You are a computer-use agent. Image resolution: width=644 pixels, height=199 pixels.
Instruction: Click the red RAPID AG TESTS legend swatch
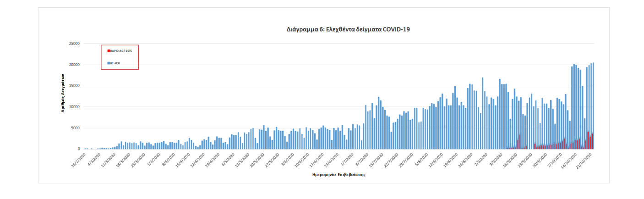pyautogui.click(x=109, y=51)
